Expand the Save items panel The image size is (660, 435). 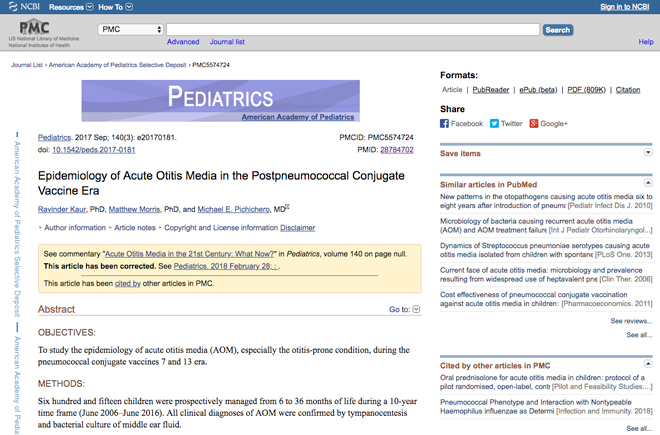pyautogui.click(x=648, y=152)
